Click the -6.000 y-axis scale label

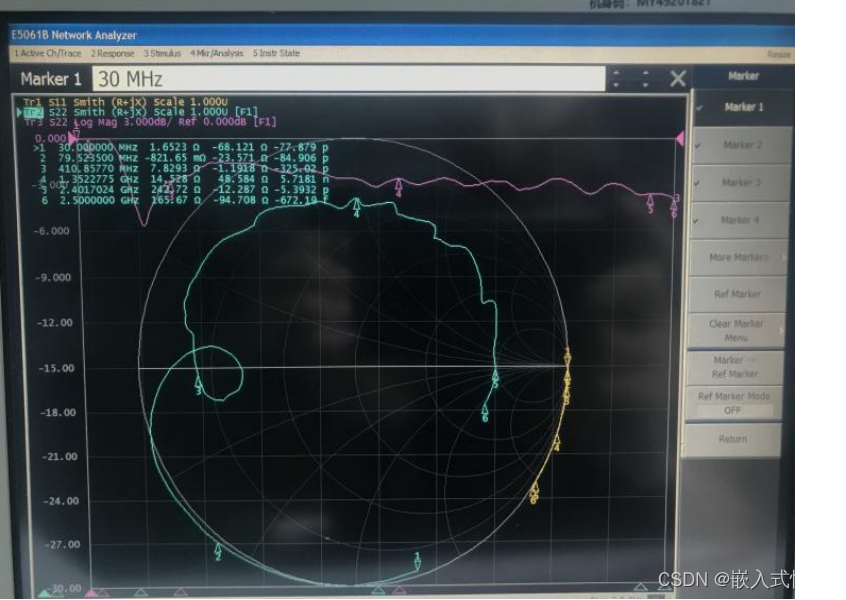point(51,231)
